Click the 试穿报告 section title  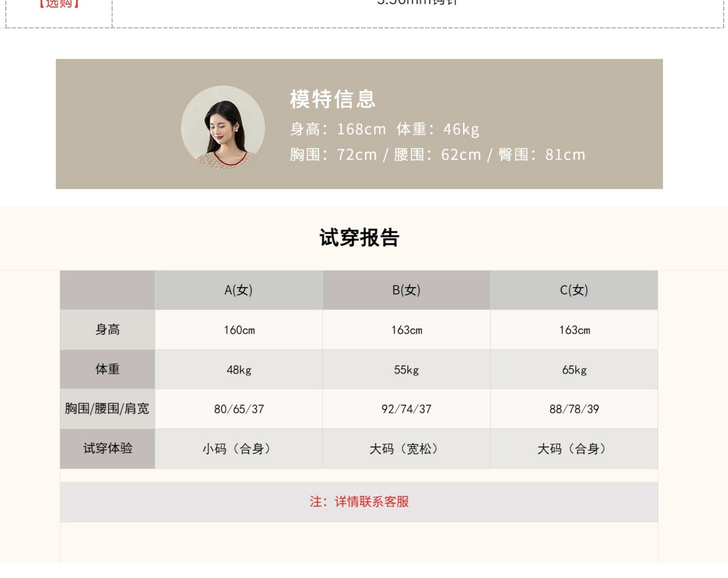click(359, 238)
